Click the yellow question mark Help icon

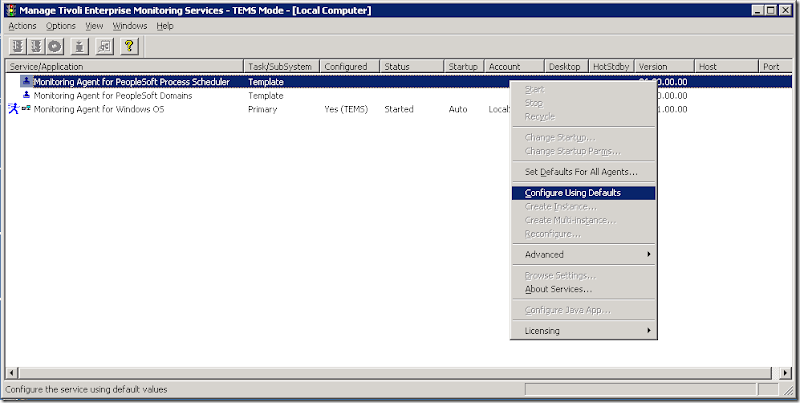[129, 46]
